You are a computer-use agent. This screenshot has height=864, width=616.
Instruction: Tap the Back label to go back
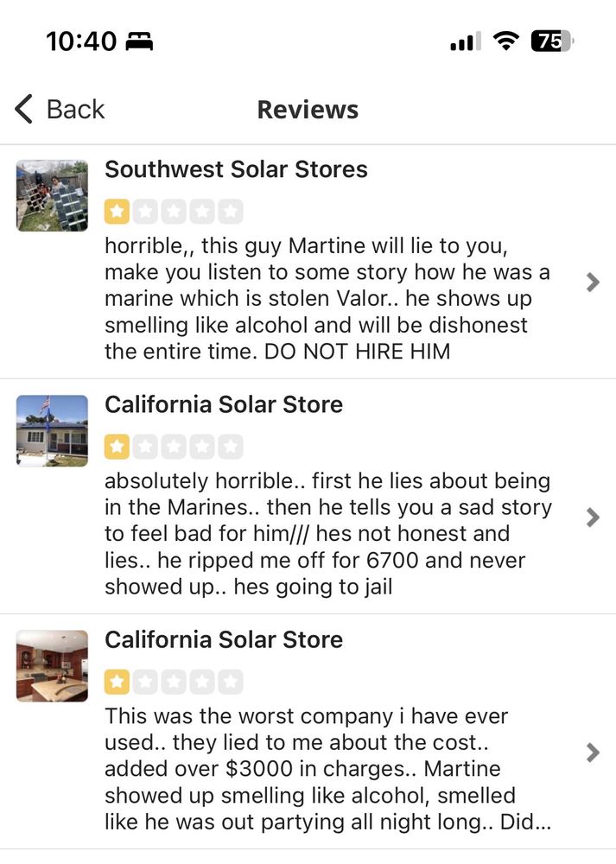click(x=73, y=109)
